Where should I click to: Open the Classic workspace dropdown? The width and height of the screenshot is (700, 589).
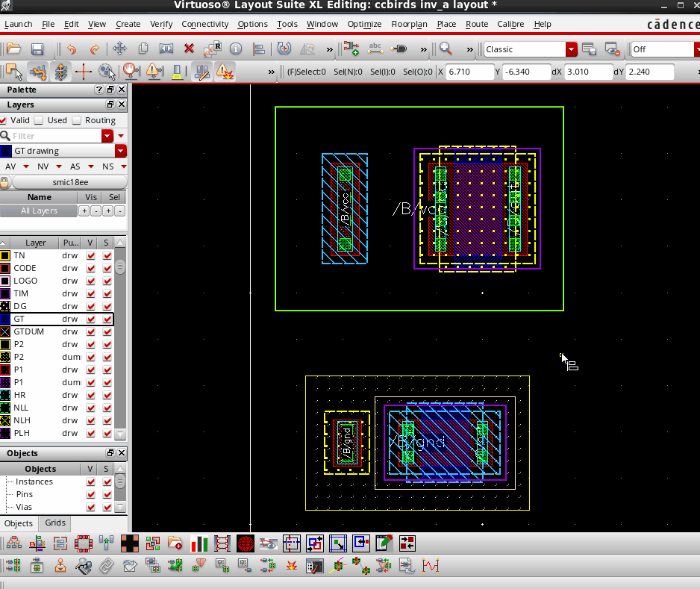[x=571, y=49]
